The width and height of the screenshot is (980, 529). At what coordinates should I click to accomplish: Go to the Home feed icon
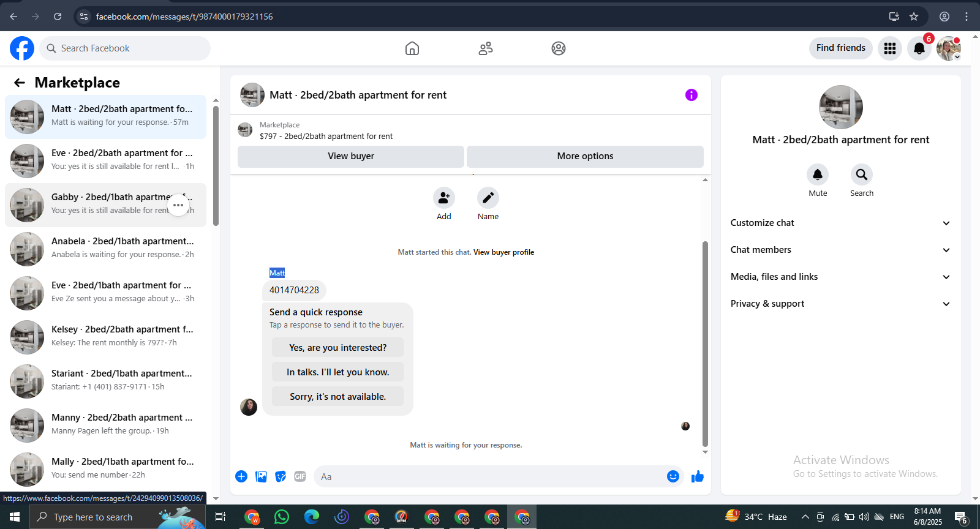click(412, 48)
